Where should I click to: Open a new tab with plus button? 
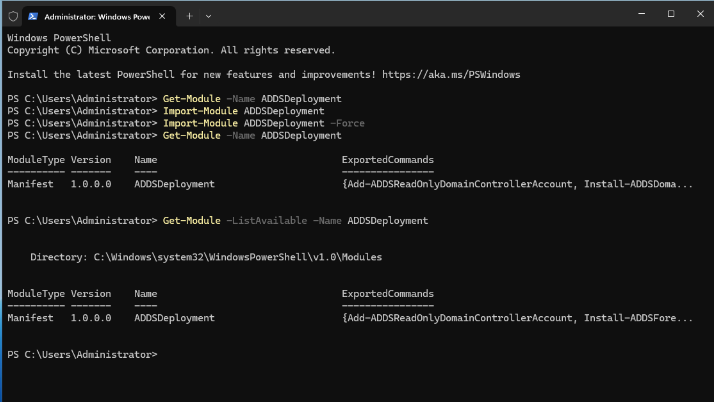point(190,16)
